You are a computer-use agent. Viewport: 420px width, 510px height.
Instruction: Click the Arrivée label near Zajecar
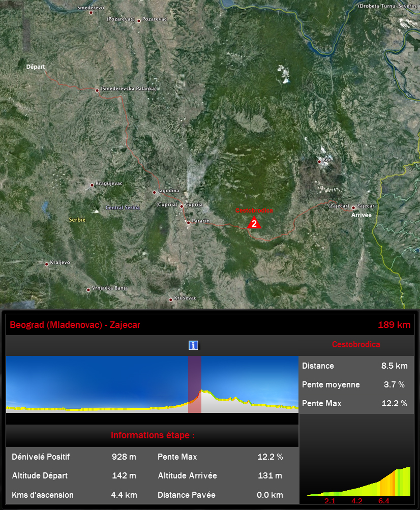tap(361, 215)
